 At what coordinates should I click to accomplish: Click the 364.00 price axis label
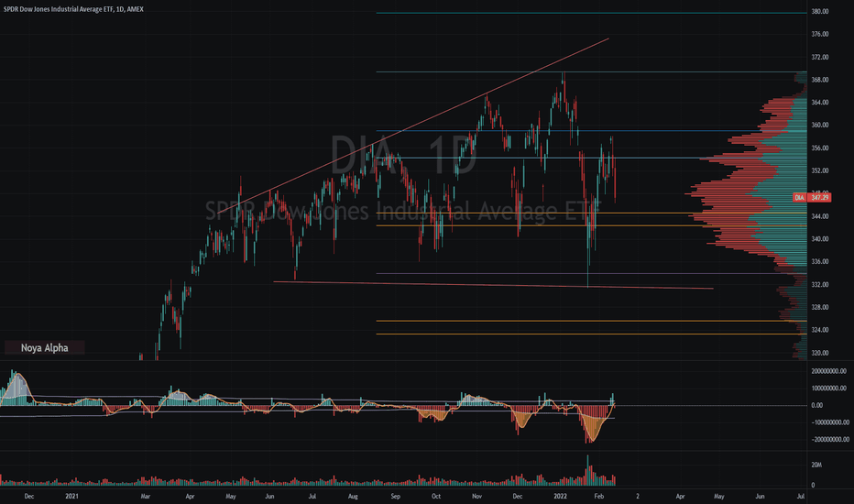[820, 103]
